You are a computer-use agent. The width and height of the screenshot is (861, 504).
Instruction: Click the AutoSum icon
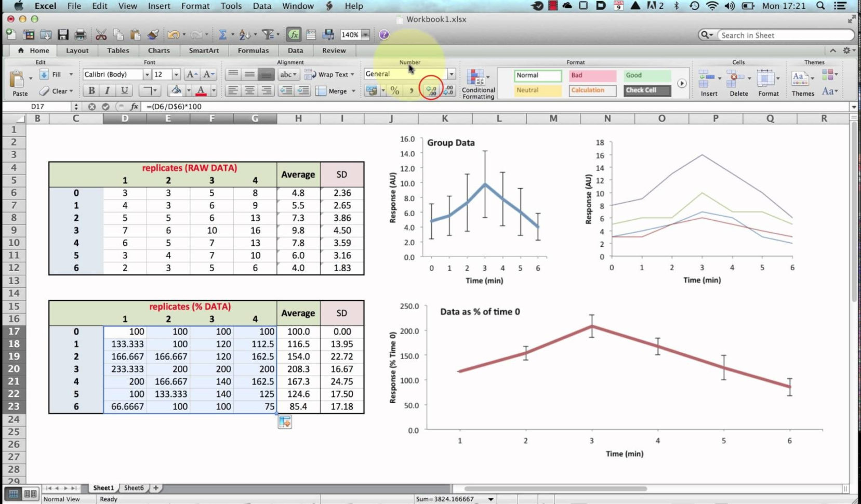coord(222,34)
